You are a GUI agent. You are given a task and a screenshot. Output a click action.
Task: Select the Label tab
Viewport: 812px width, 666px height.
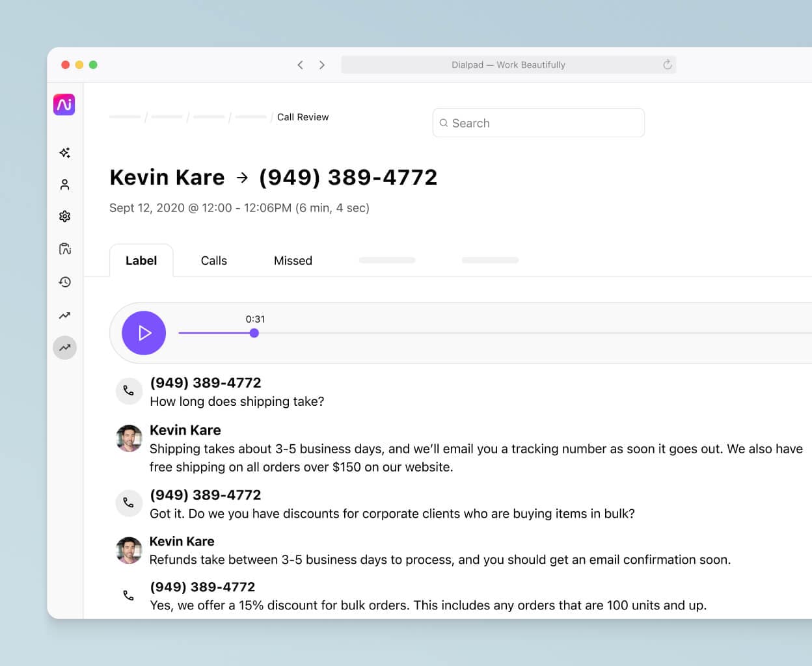141,260
